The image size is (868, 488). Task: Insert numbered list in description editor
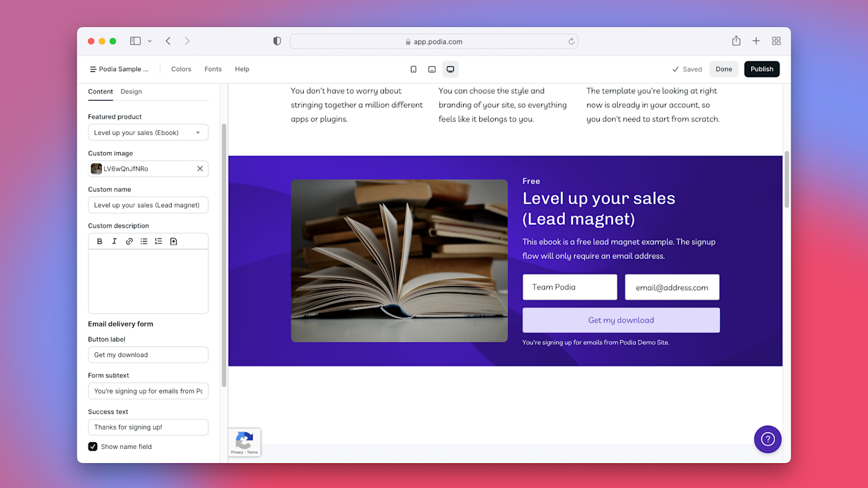159,241
